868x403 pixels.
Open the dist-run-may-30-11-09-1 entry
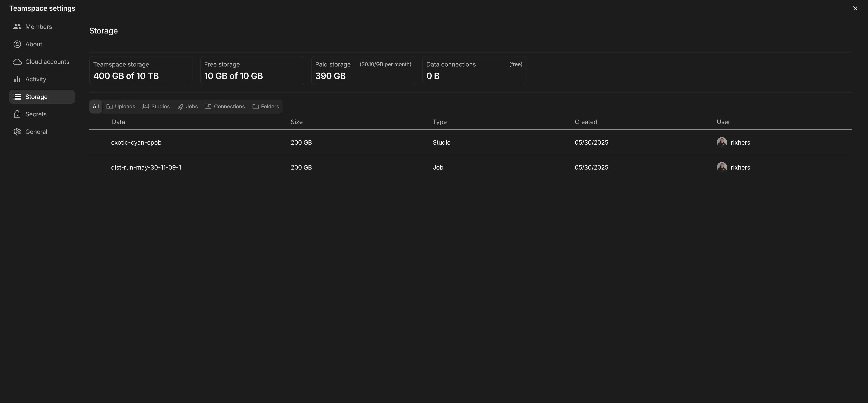click(x=146, y=168)
